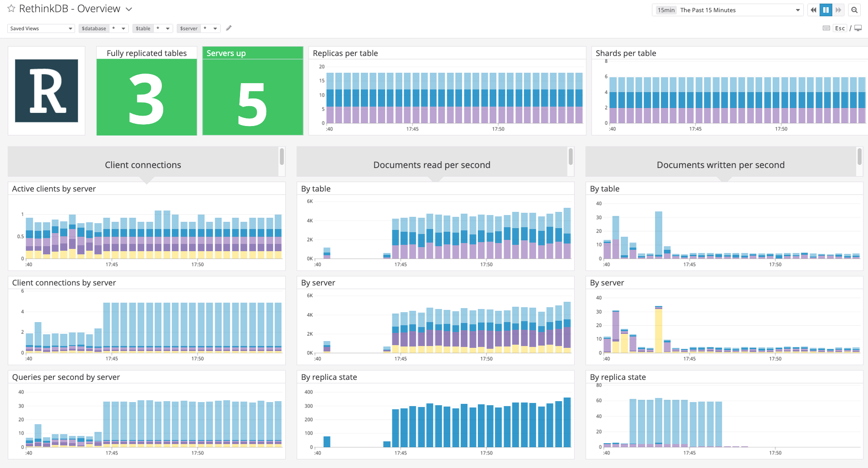This screenshot has height=468, width=868.
Task: Step the time range backward
Action: (813, 9)
